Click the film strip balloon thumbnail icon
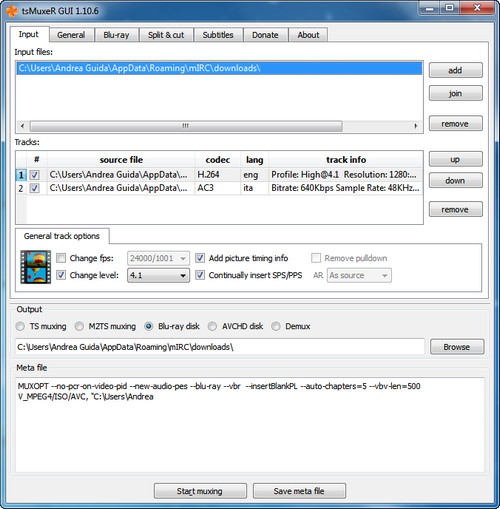Viewport: 500px width, 509px height. [x=35, y=267]
